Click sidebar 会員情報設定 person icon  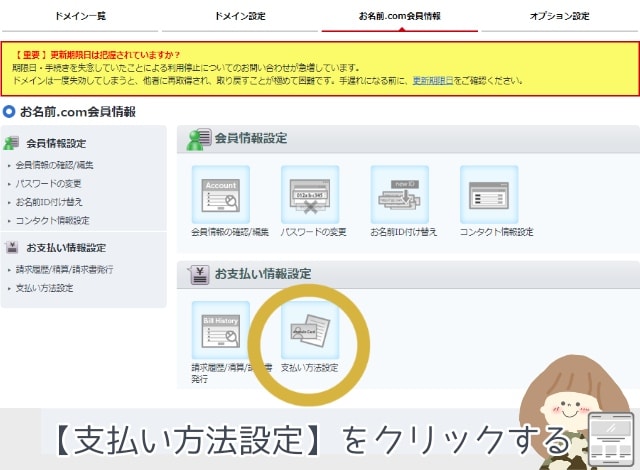[11, 143]
